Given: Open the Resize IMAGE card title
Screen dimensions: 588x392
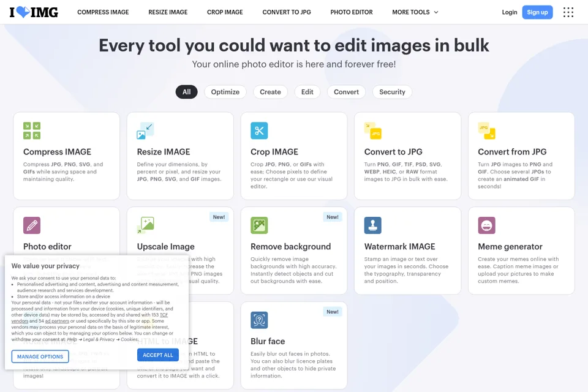Looking at the screenshot, I should pyautogui.click(x=164, y=152).
